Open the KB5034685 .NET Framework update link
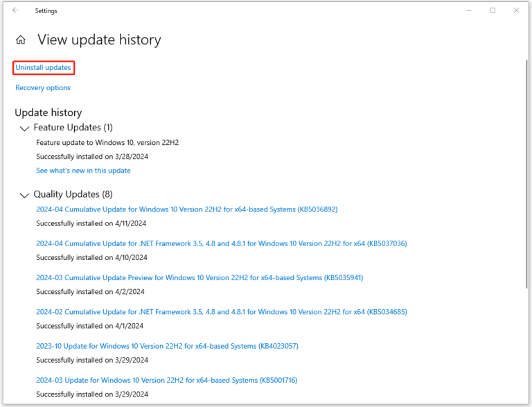Viewport: 532px width, 407px height. click(221, 312)
